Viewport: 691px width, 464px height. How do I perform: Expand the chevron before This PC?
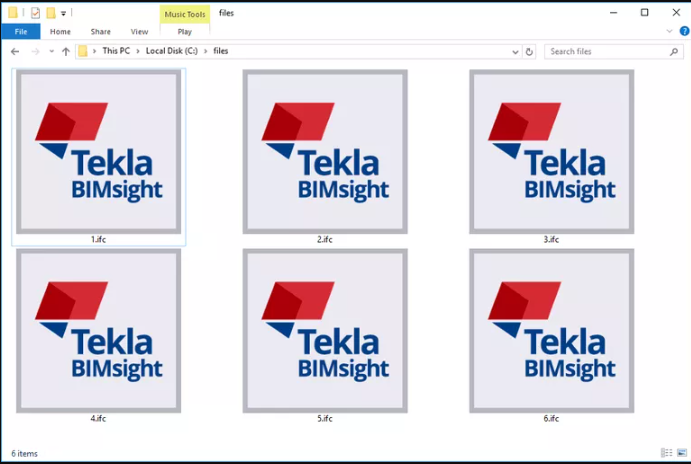click(x=94, y=51)
